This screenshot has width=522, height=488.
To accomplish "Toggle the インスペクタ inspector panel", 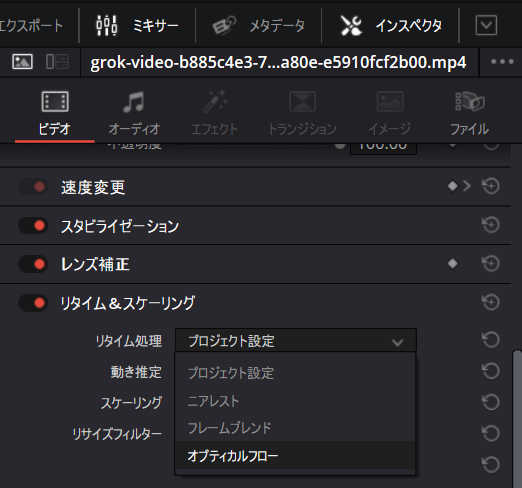I will click(x=391, y=25).
